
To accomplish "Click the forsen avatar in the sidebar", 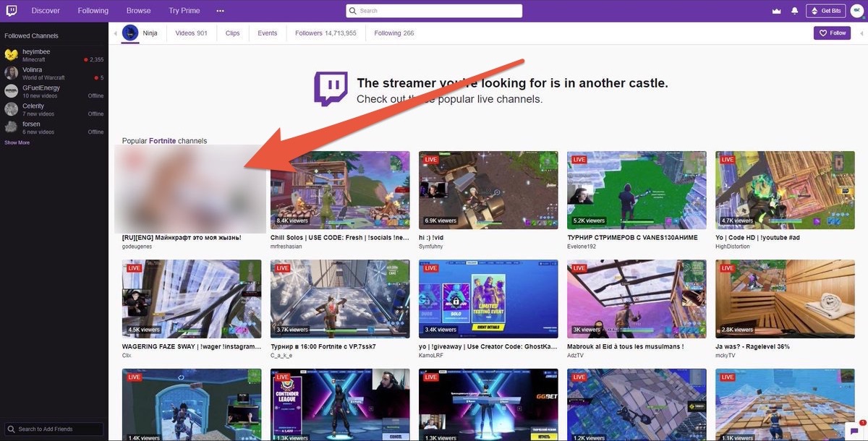I will tap(11, 127).
